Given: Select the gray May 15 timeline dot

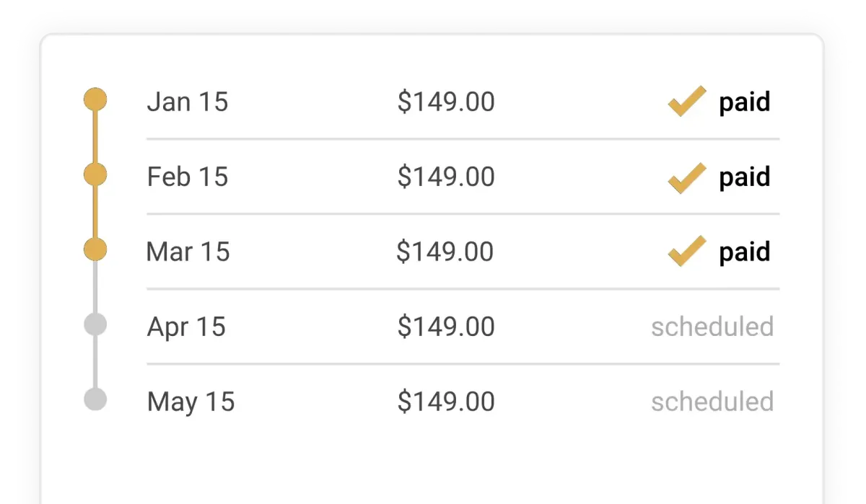Looking at the screenshot, I should point(95,399).
